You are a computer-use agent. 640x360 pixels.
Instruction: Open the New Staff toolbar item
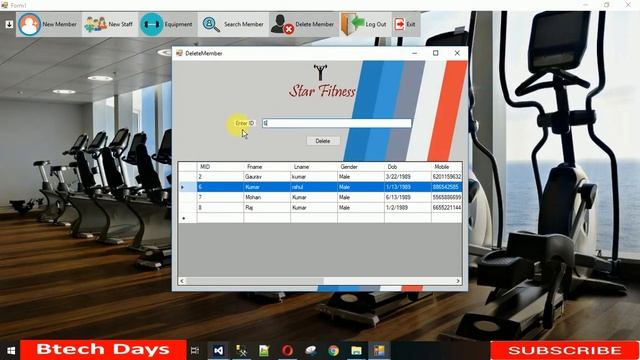point(109,24)
